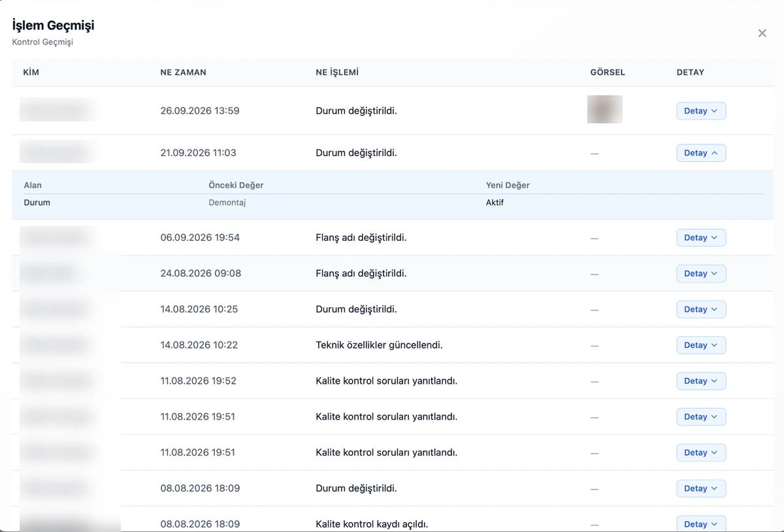This screenshot has width=784, height=532.
Task: Close the İşlem Geçmişi dialog
Action: pos(762,33)
